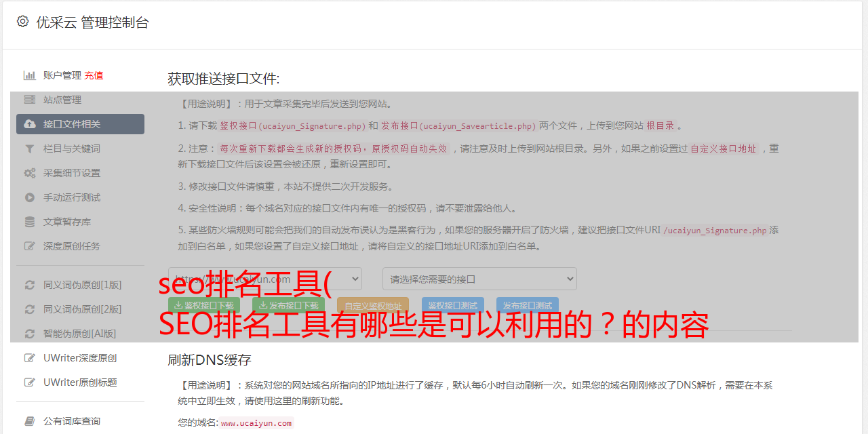Click the 刷新DNS缓存 heading
This screenshot has height=434, width=868.
pos(210,360)
